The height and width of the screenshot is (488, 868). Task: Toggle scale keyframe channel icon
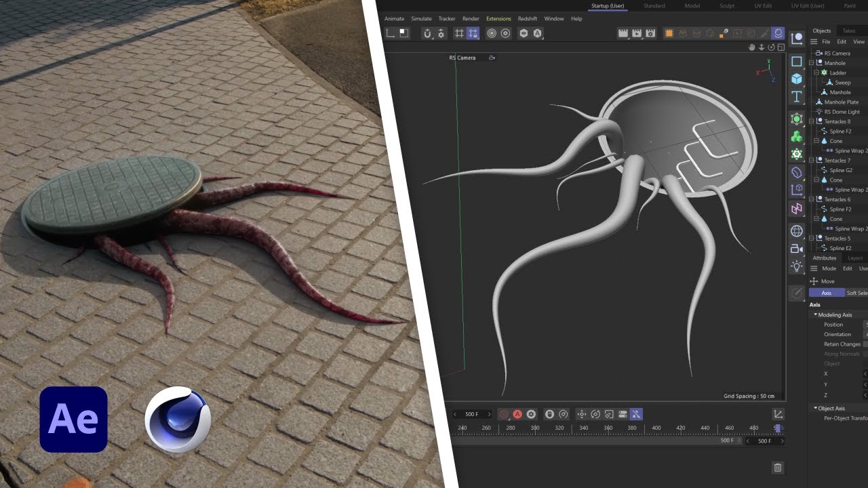click(609, 414)
